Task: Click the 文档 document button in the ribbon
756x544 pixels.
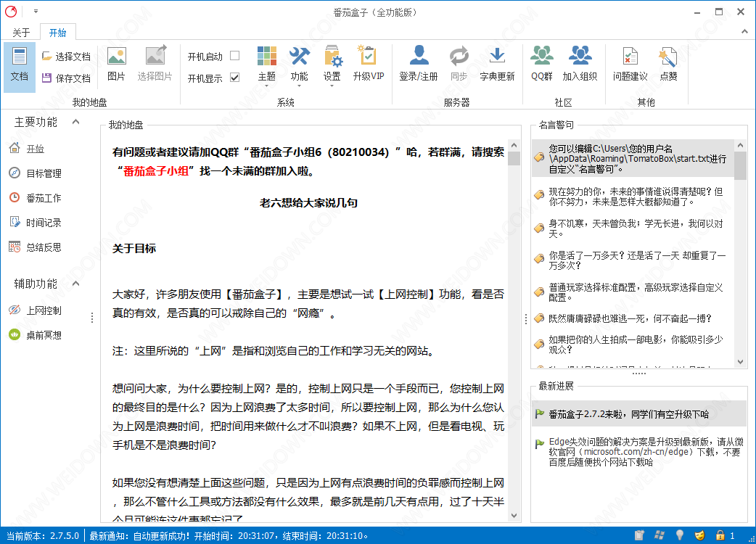Action: point(20,67)
